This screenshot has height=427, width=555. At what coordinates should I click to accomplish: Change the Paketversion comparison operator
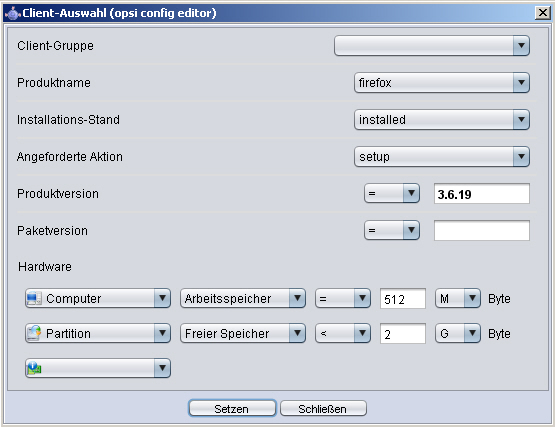(392, 230)
